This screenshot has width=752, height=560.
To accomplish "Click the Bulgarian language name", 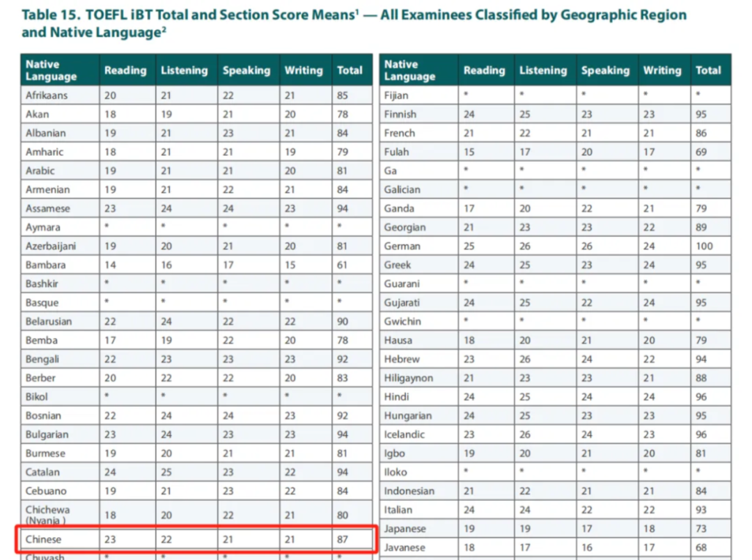I will tap(47, 434).
